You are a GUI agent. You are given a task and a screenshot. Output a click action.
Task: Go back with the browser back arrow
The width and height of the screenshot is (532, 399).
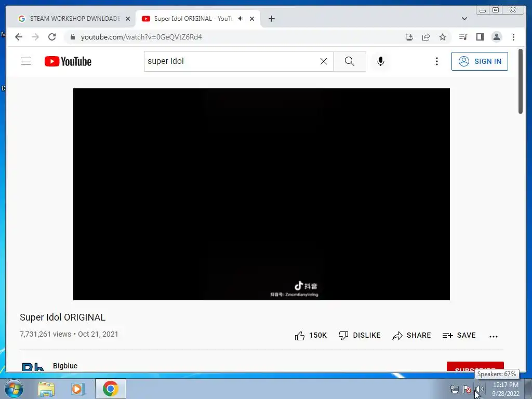point(19,37)
